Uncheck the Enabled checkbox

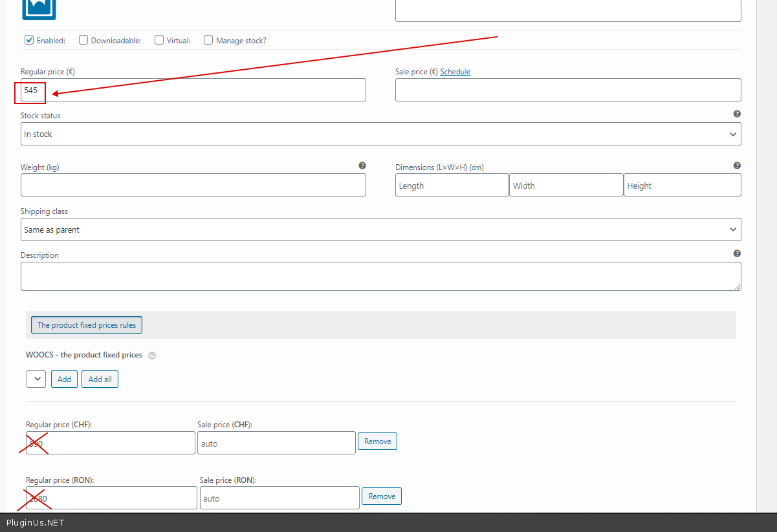coord(29,40)
